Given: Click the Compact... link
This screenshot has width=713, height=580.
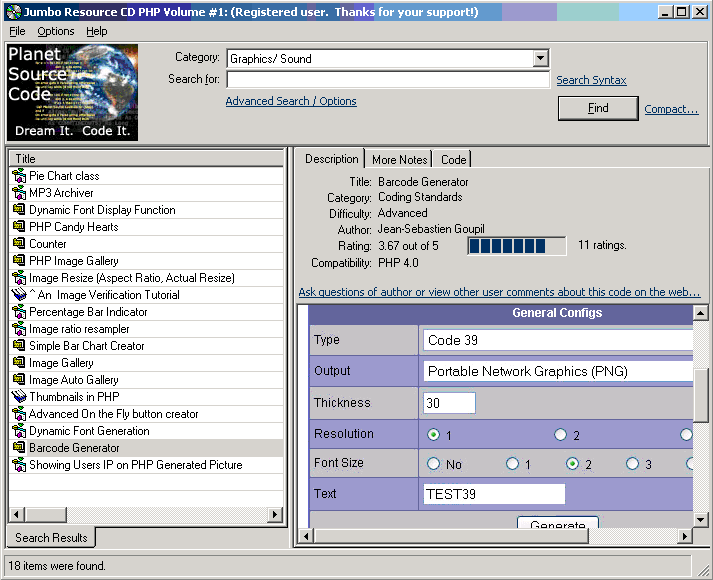Looking at the screenshot, I should [671, 109].
